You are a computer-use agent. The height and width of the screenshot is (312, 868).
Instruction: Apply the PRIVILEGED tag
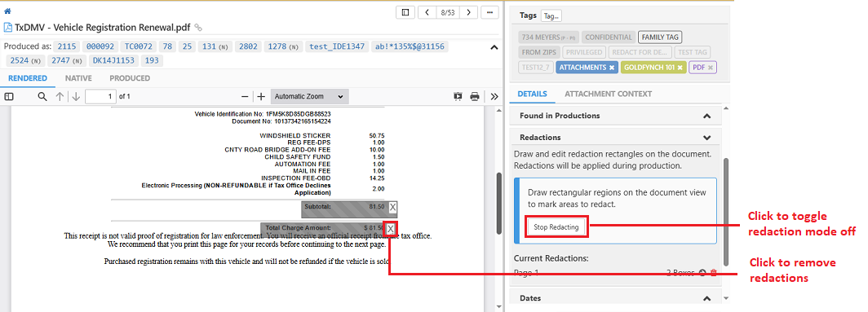(584, 52)
